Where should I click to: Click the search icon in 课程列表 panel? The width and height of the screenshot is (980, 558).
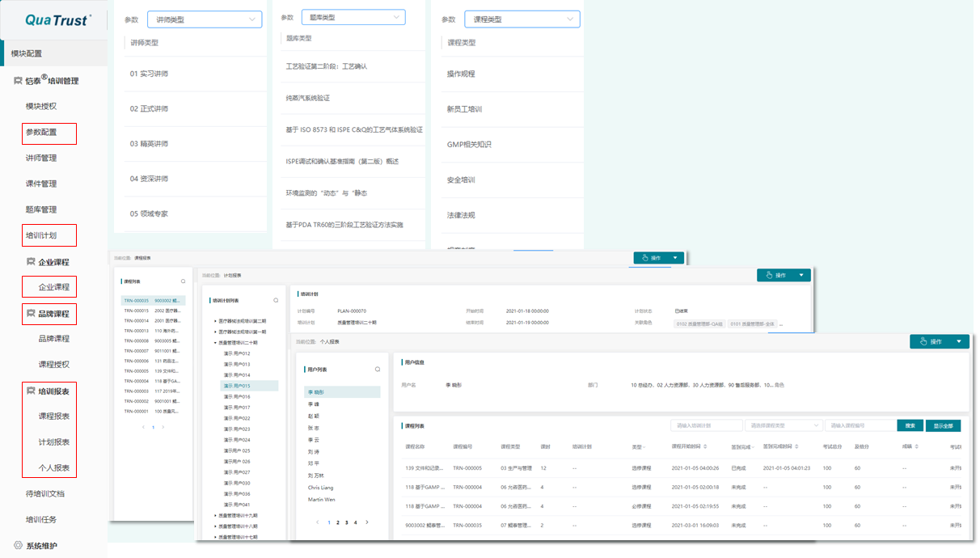pos(184,281)
